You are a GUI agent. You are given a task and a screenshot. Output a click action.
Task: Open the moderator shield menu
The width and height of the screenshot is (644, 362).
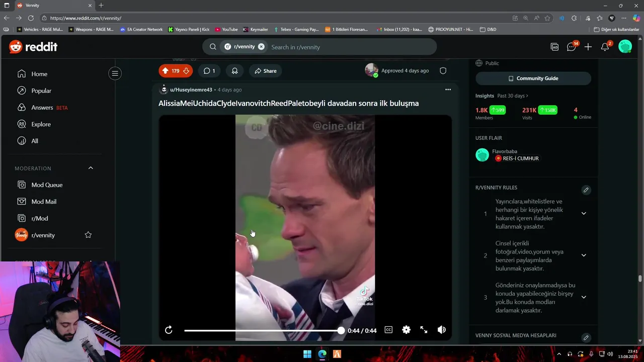[x=443, y=71]
